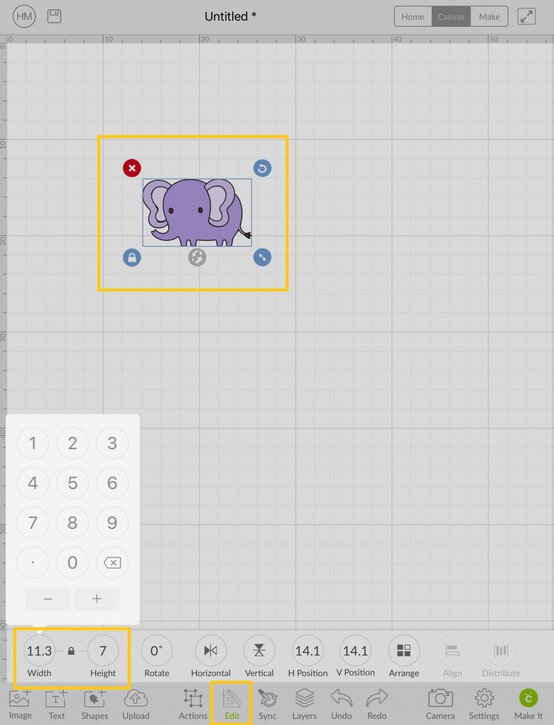Add text with the Text tool
This screenshot has height=725, width=554.
coord(56,704)
